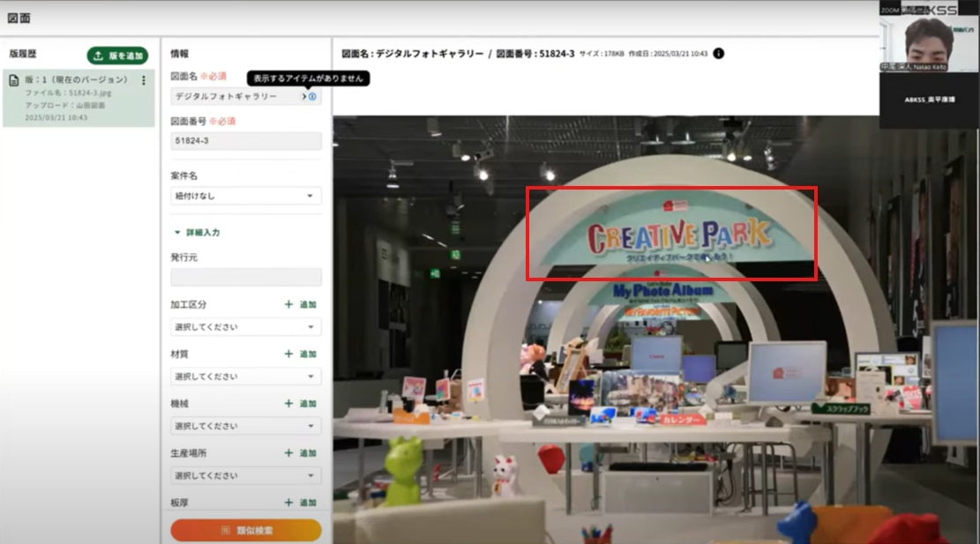Click the 図面 page title
Image resolution: width=980 pixels, height=544 pixels.
pos(19,19)
